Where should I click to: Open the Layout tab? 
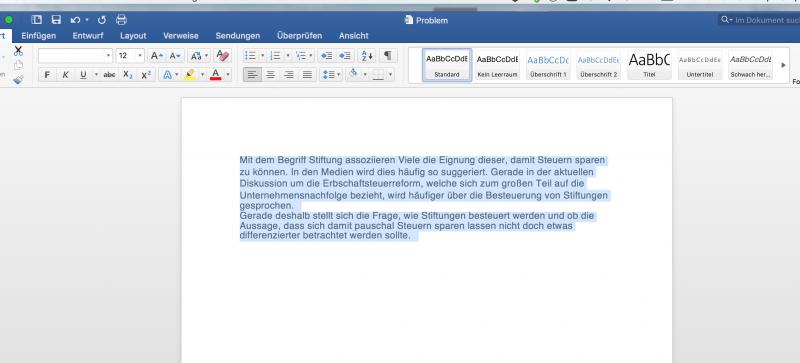[133, 36]
